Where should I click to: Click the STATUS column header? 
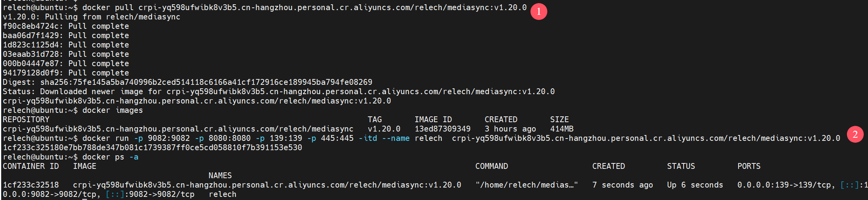pyautogui.click(x=681, y=166)
